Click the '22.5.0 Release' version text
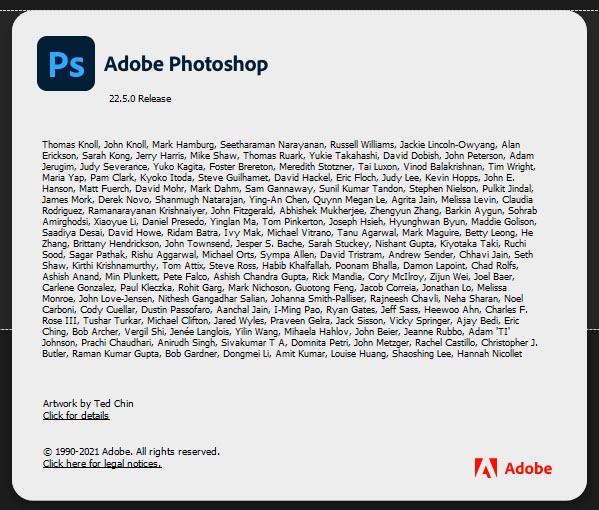This screenshot has height=510, width=599. (140, 99)
